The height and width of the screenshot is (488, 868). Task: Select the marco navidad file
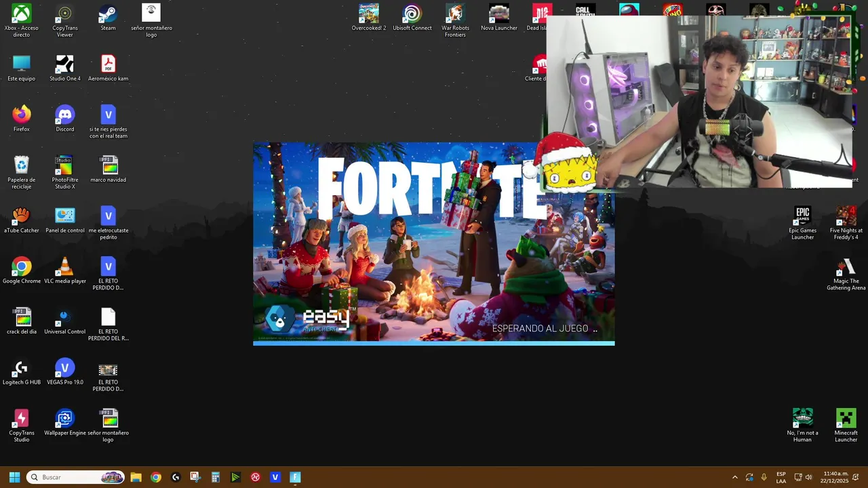108,169
